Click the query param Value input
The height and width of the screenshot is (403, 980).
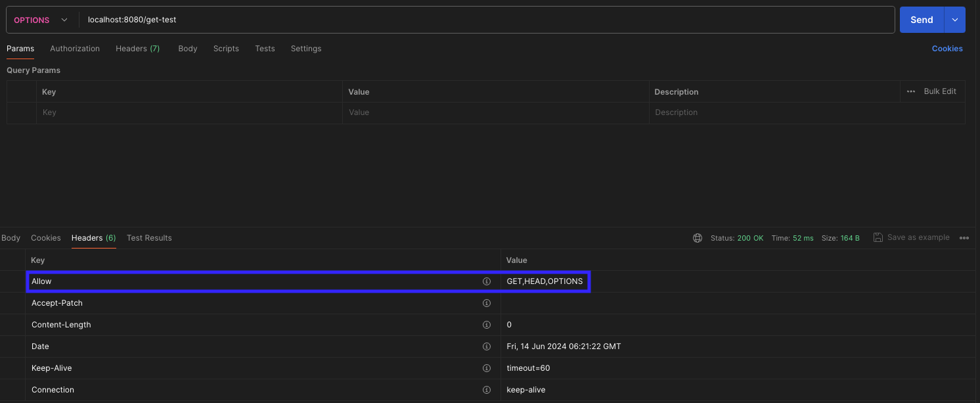point(496,112)
